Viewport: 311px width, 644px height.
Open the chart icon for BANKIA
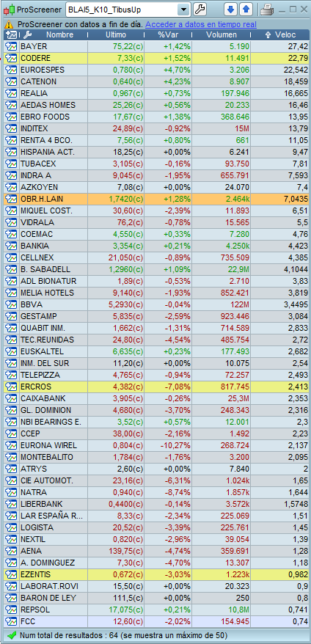coord(10,246)
